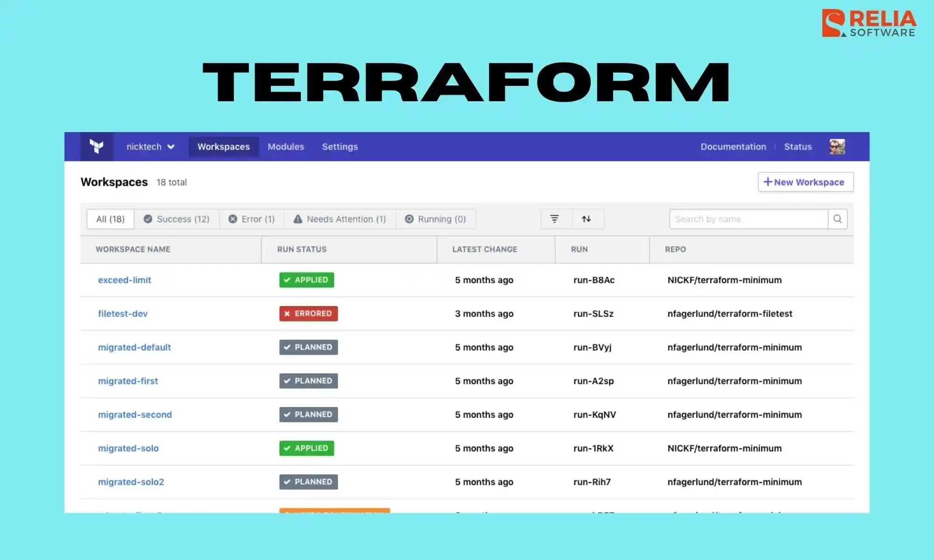Open the migrated-second workspace
934x560 pixels.
pyautogui.click(x=135, y=414)
